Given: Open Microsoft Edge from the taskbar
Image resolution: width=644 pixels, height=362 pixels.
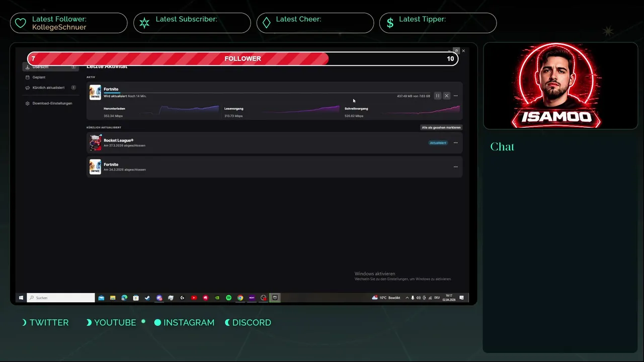Looking at the screenshot, I should pos(124,298).
